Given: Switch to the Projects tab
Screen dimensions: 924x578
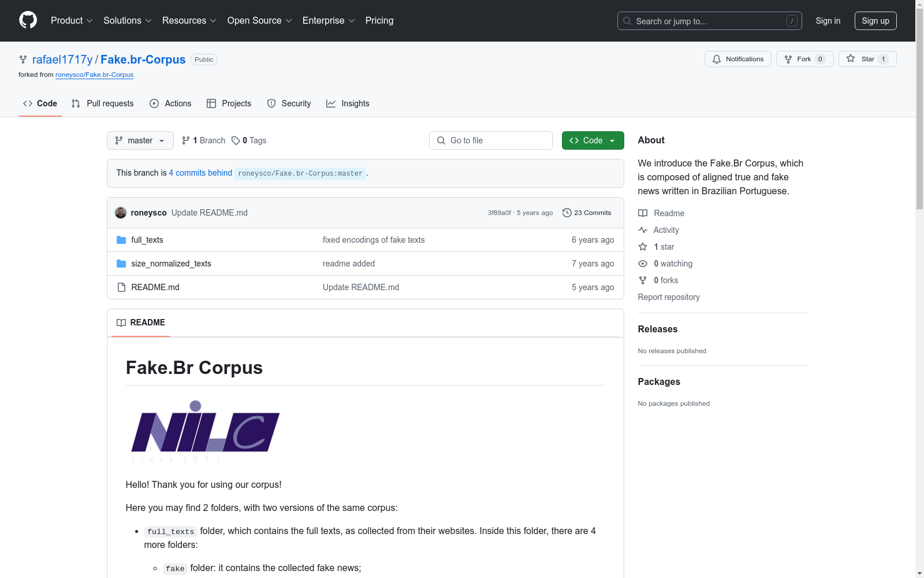Looking at the screenshot, I should [229, 103].
